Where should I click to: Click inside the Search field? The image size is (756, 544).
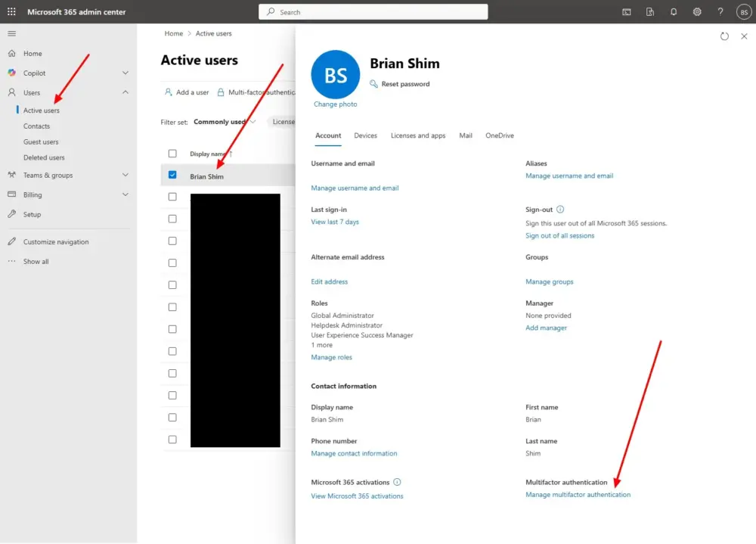373,11
